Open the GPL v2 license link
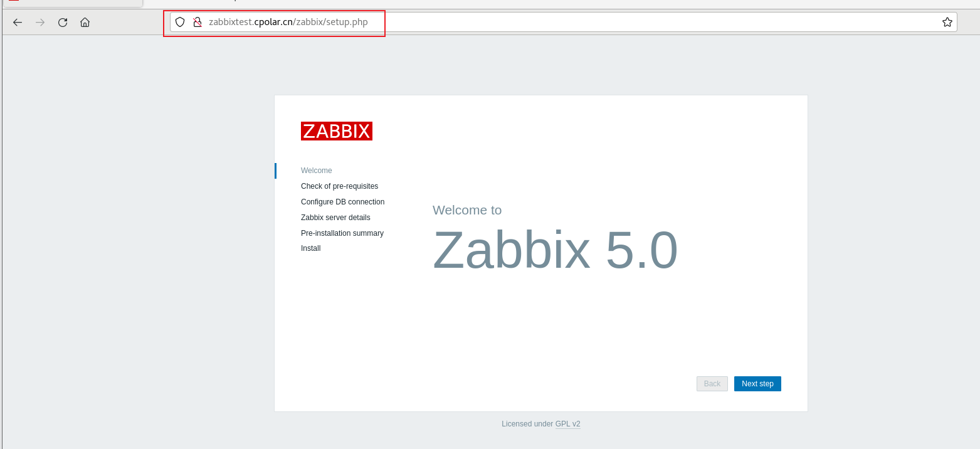The width and height of the screenshot is (980, 449). [x=567, y=424]
